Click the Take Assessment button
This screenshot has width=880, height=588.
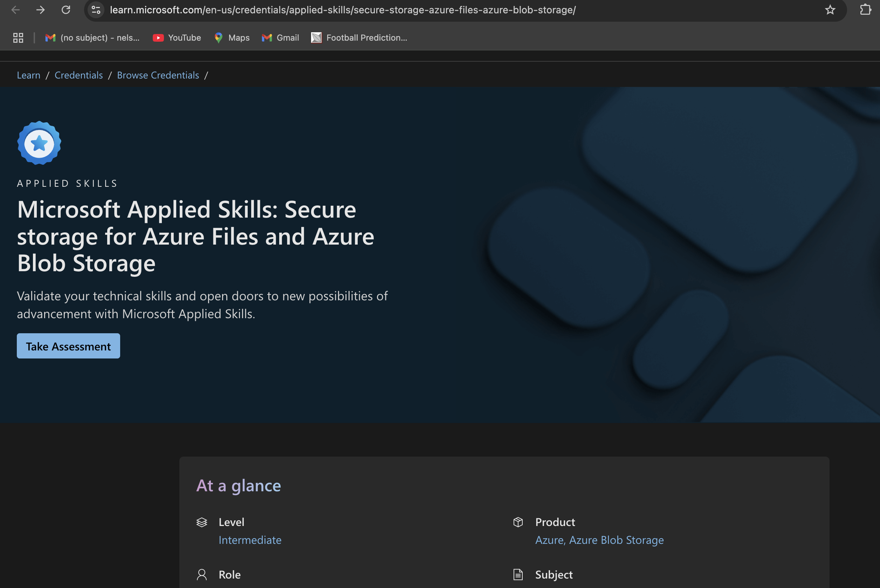[x=69, y=346]
